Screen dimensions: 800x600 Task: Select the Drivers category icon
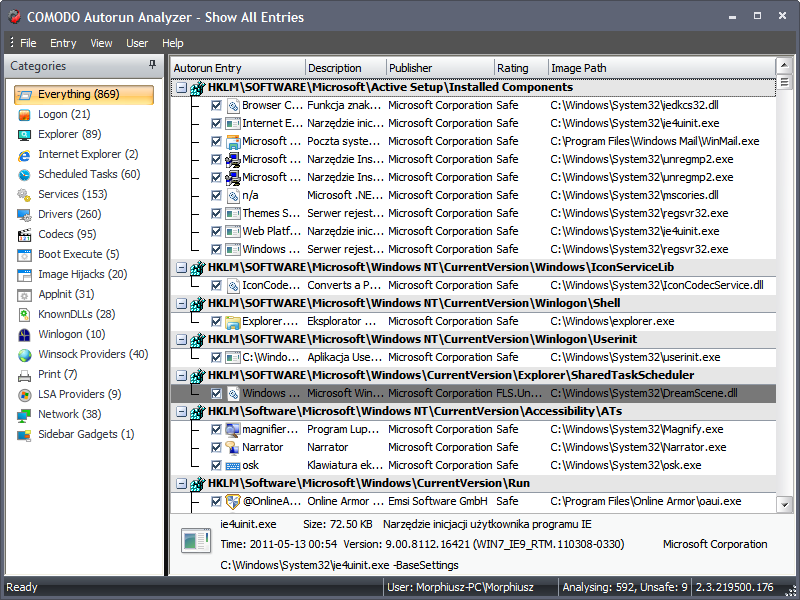(x=24, y=215)
